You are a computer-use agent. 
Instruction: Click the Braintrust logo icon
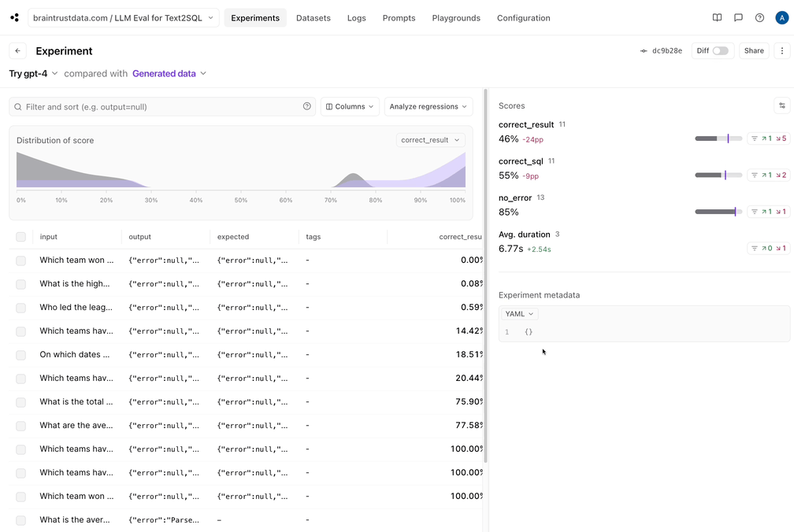coord(14,17)
